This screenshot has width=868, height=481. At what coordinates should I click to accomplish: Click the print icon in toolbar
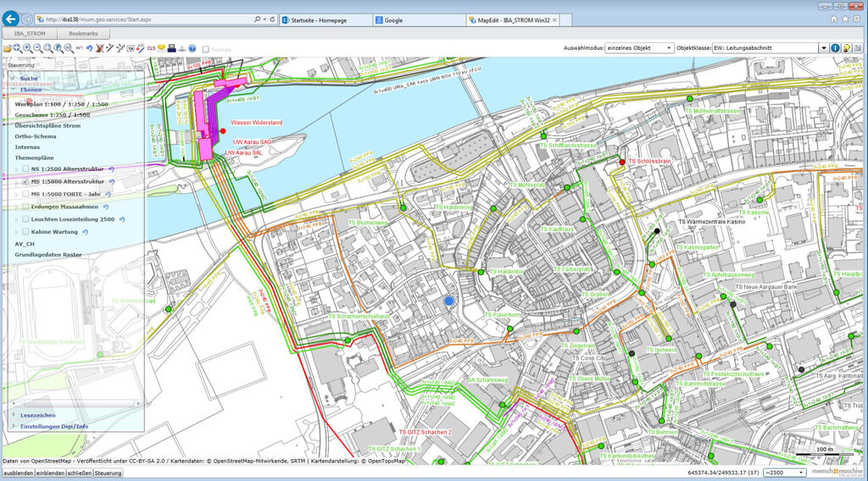coord(171,48)
